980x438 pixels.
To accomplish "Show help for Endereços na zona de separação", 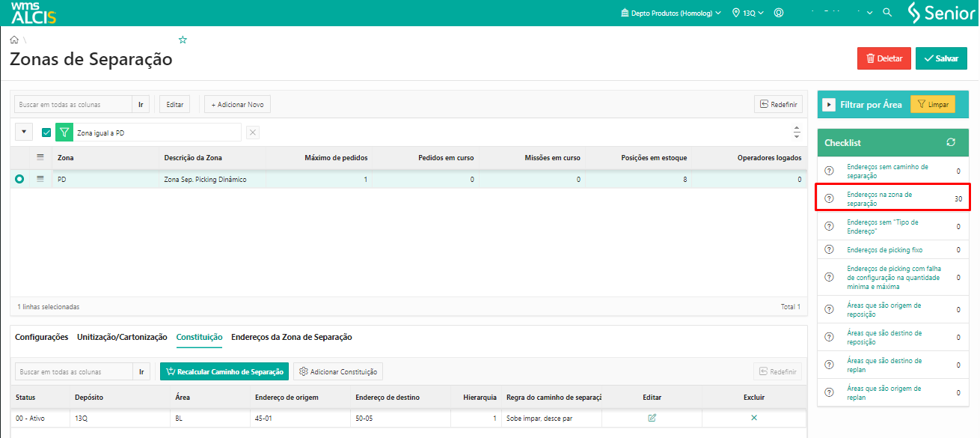I will [x=829, y=198].
